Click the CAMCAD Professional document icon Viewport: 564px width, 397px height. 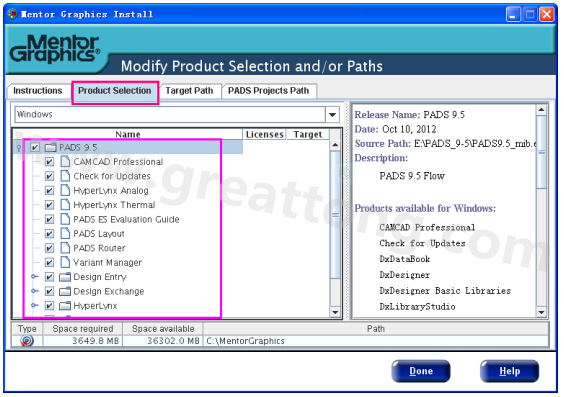tap(65, 161)
